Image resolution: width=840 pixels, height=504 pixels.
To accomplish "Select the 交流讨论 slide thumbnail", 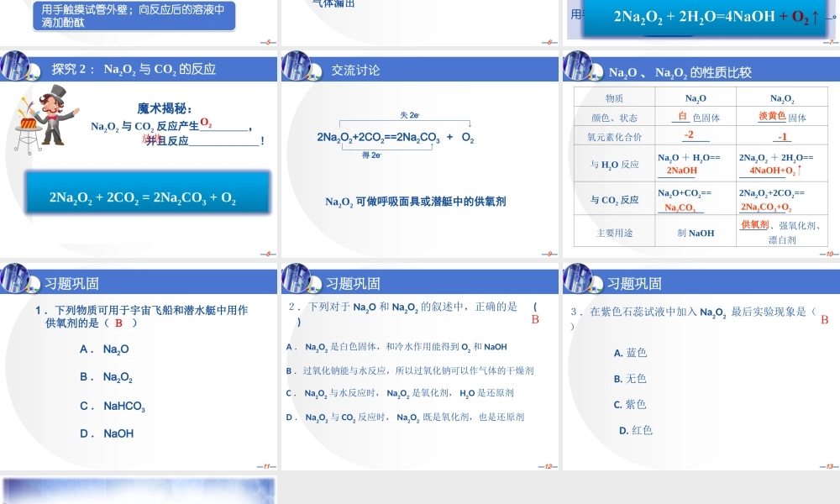I will click(419, 154).
